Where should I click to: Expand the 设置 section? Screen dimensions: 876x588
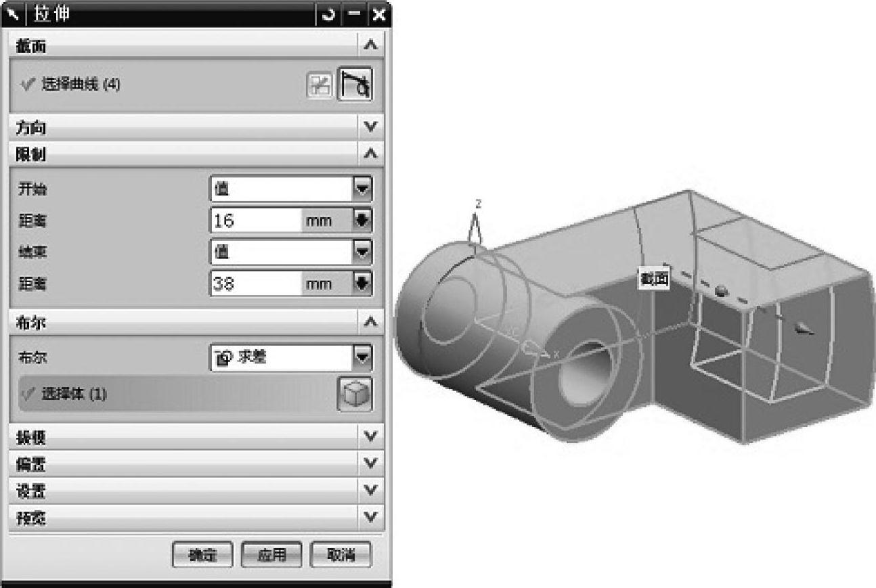tap(370, 490)
